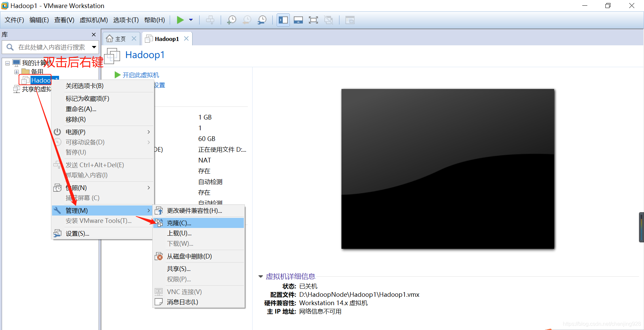Open the power options dropdown arrow
The height and width of the screenshot is (330, 644).
tap(191, 20)
